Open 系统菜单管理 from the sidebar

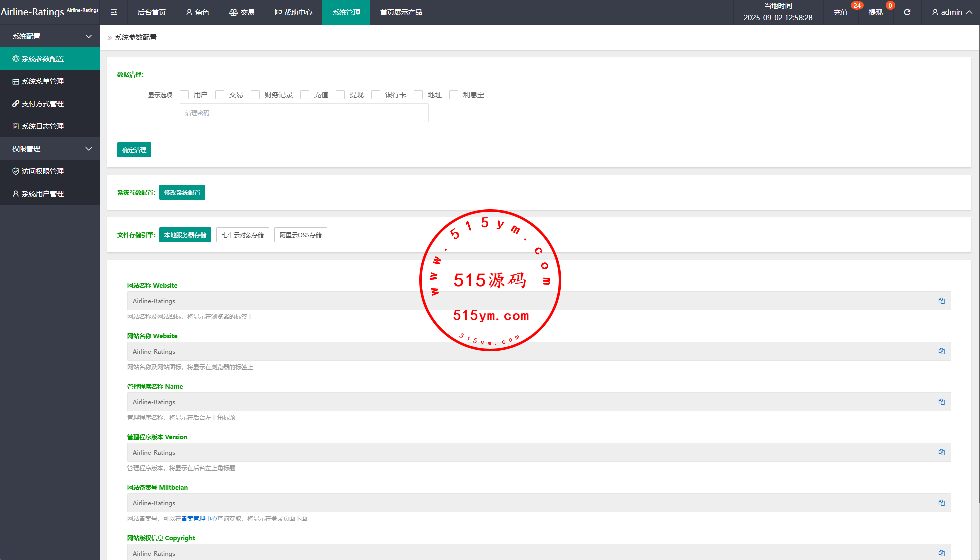coord(43,81)
